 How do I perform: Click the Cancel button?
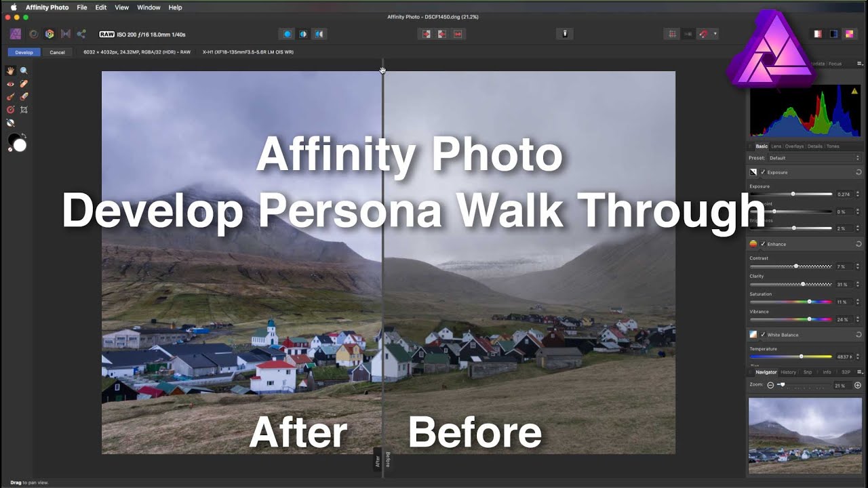coord(57,52)
